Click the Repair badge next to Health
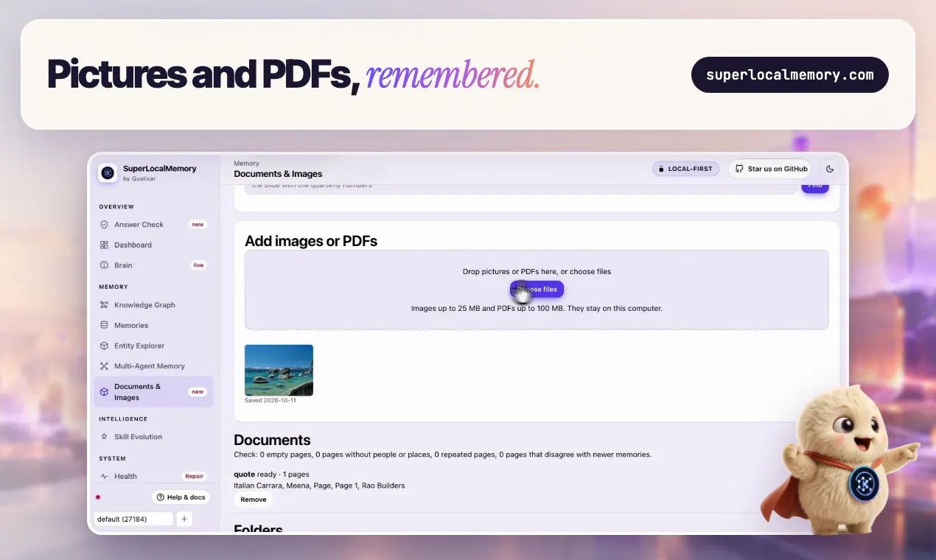936x560 pixels. tap(195, 477)
